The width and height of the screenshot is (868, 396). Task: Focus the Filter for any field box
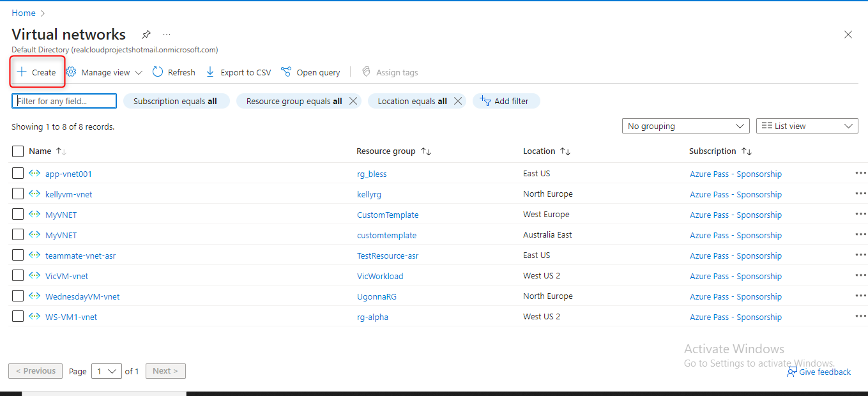(x=64, y=101)
